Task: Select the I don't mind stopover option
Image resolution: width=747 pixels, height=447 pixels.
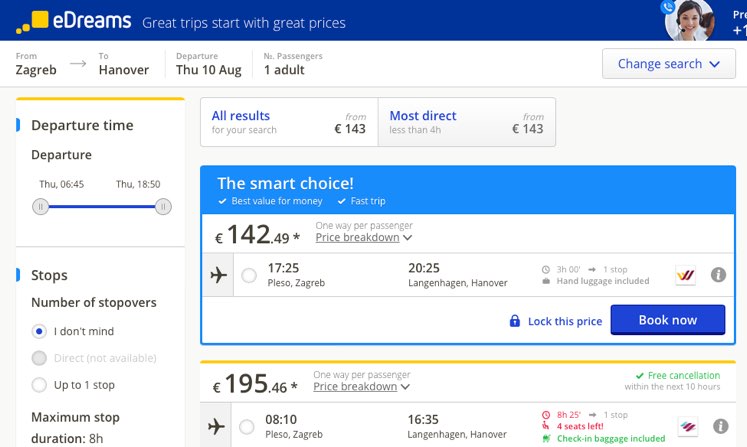Action: 39,331
